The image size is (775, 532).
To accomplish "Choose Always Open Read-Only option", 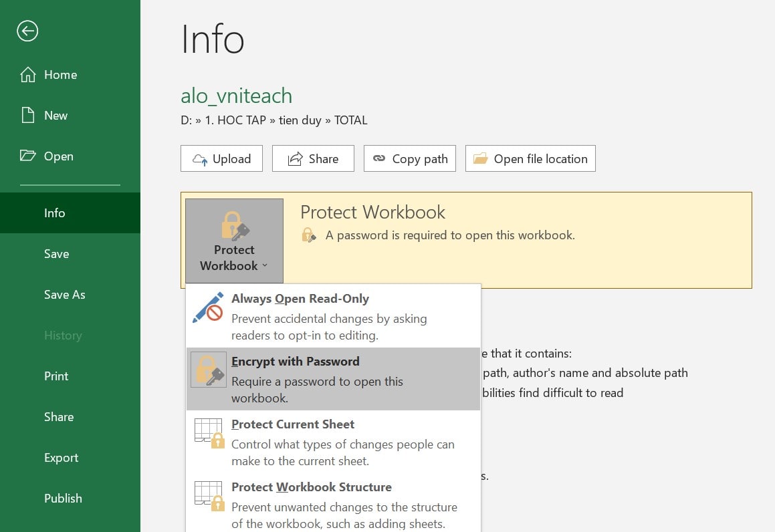I will coord(333,316).
